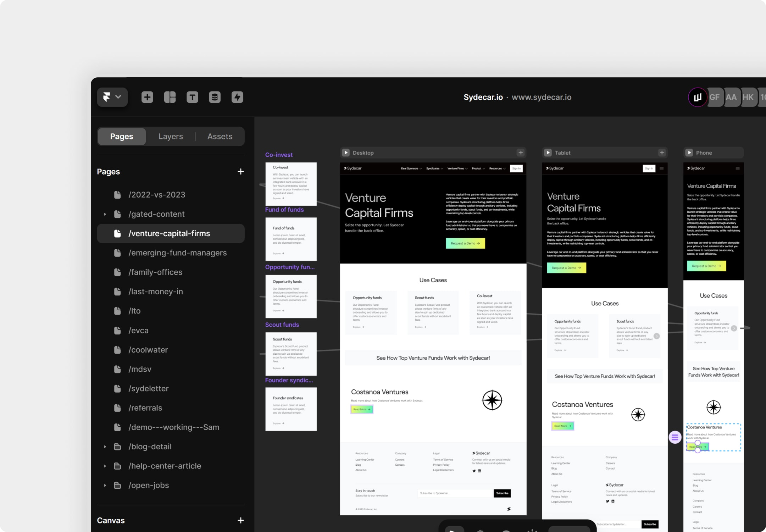Open the /sydeletter page

coord(171,388)
